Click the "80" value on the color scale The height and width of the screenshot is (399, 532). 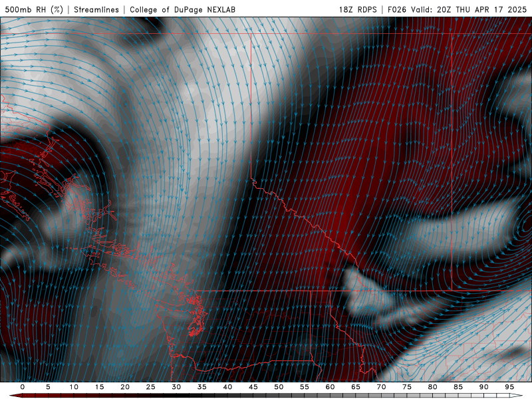pyautogui.click(x=432, y=387)
